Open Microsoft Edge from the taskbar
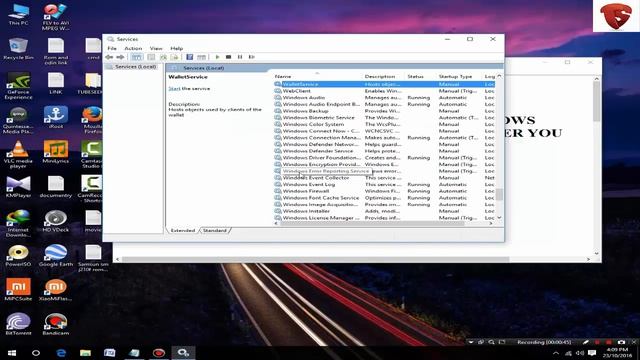This screenshot has width=640, height=360. [61, 353]
